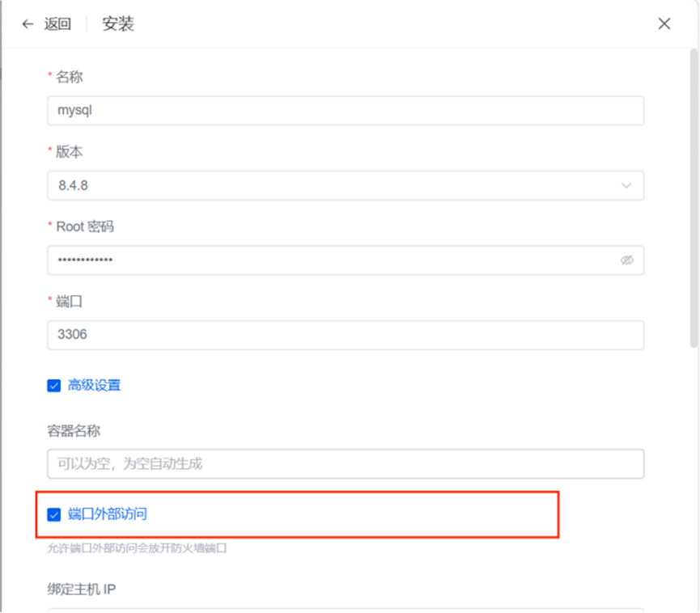Click the 绑定主机 IP label
Image resolution: width=700 pixels, height=613 pixels.
coord(82,590)
